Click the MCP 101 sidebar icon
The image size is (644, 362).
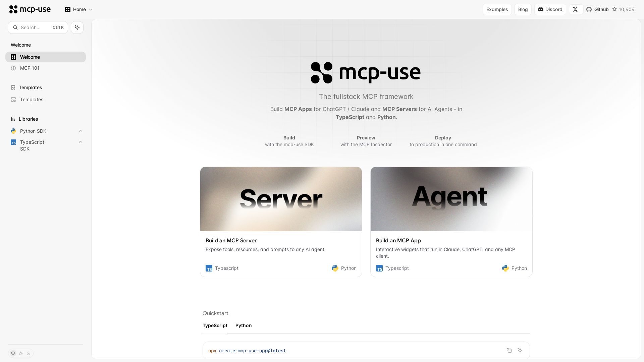(13, 68)
